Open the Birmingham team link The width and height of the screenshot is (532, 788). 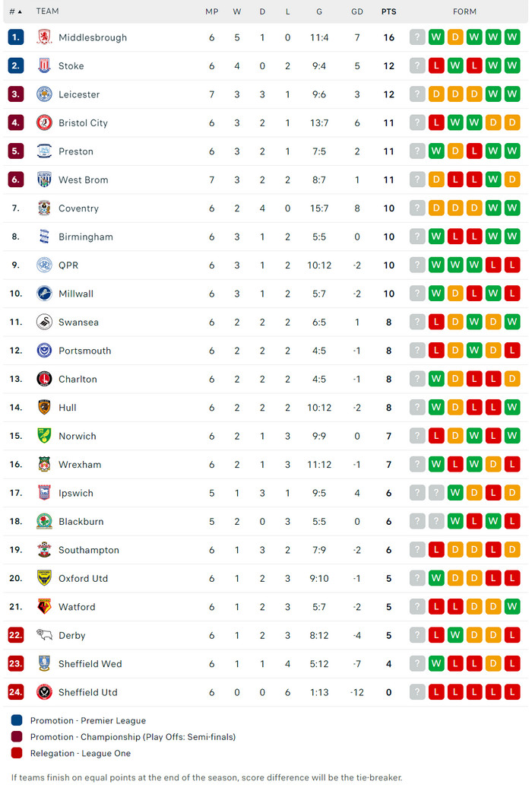click(85, 237)
